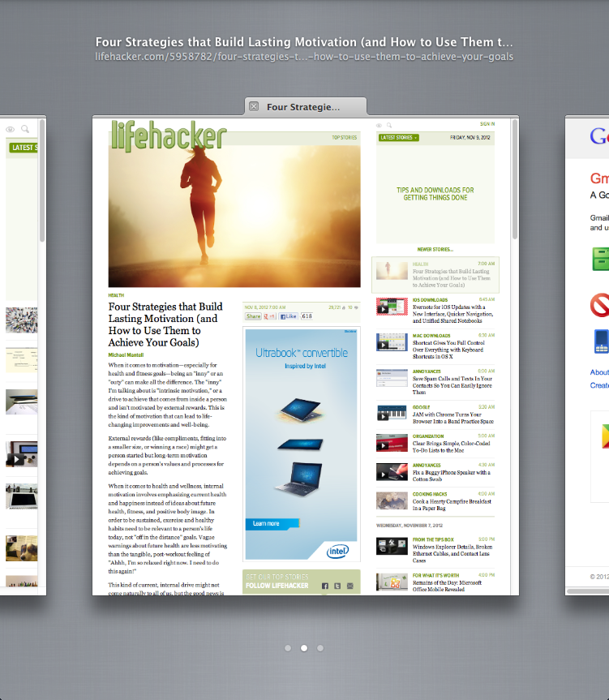Click the email envelope follow icon
Image resolution: width=609 pixels, height=700 pixels.
tap(350, 586)
